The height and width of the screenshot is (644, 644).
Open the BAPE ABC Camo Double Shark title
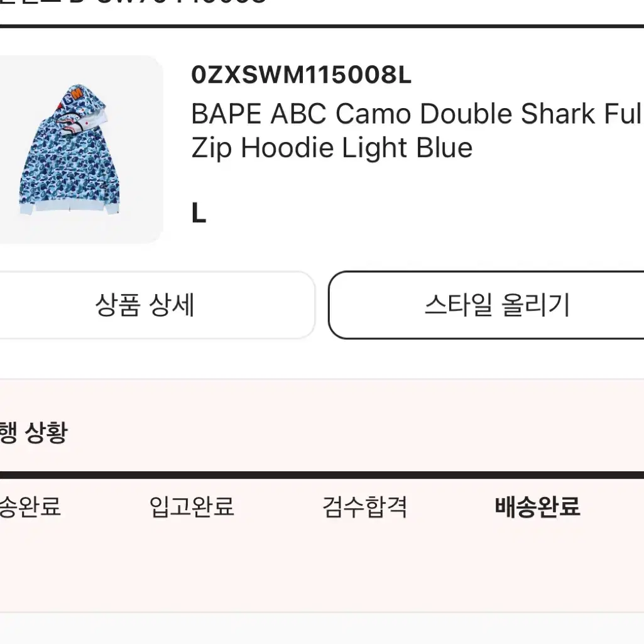point(417,114)
